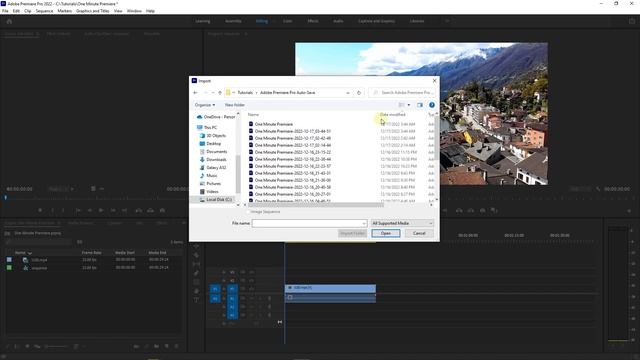Toggle V1 track targeting
This screenshot has height=360, width=640.
point(232,289)
